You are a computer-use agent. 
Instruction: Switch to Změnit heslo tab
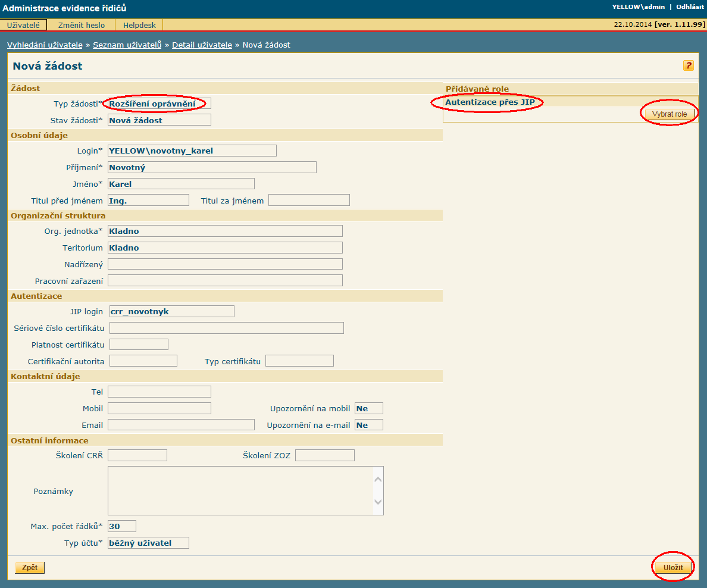tap(82, 25)
